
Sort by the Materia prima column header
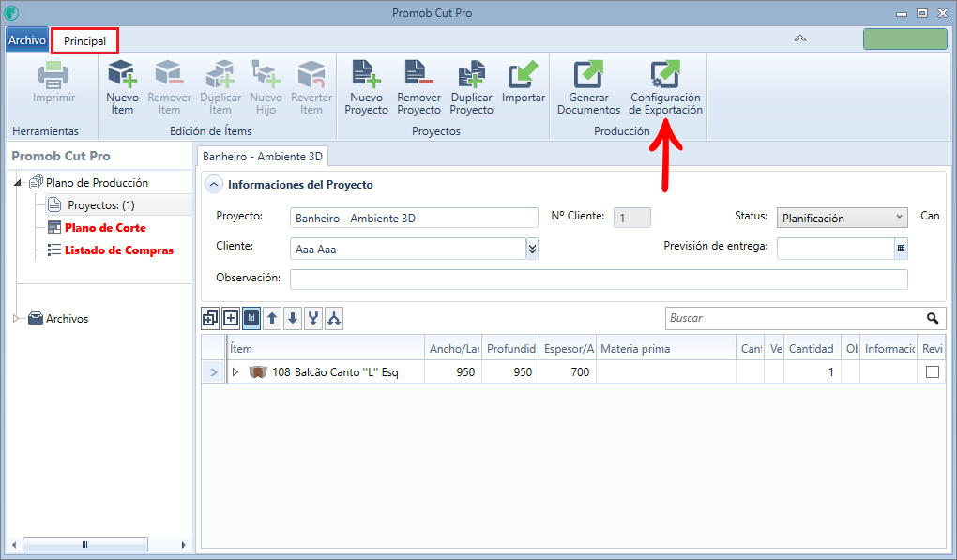tap(666, 348)
